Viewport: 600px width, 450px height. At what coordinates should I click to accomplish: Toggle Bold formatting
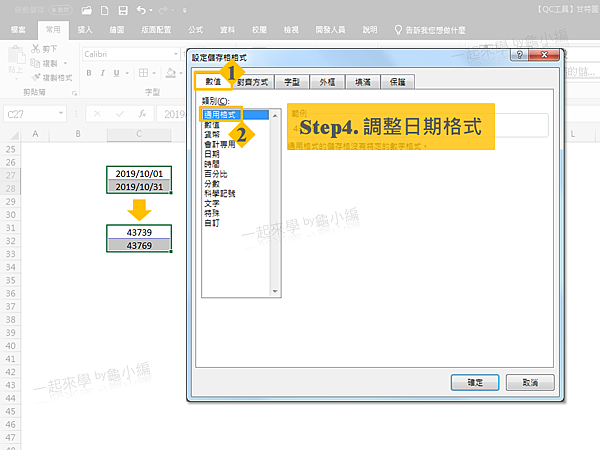[x=89, y=73]
